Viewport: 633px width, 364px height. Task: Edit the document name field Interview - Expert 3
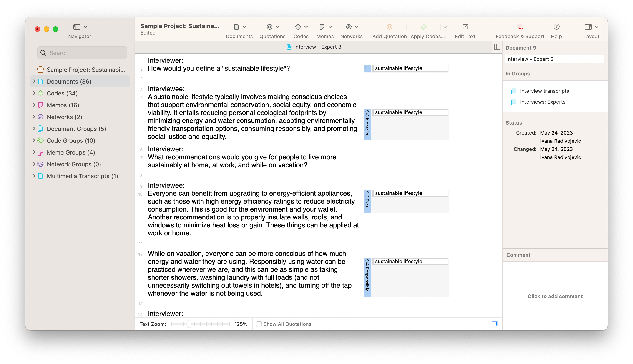pyautogui.click(x=555, y=59)
